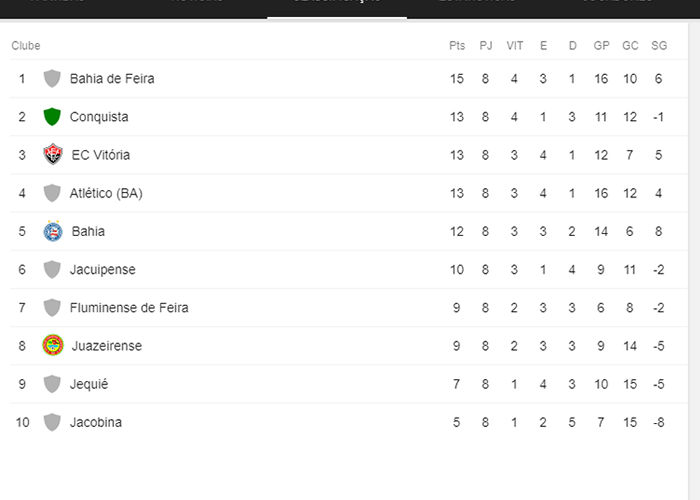Click the Juazeirense club crest
700x500 pixels.
tap(53, 346)
